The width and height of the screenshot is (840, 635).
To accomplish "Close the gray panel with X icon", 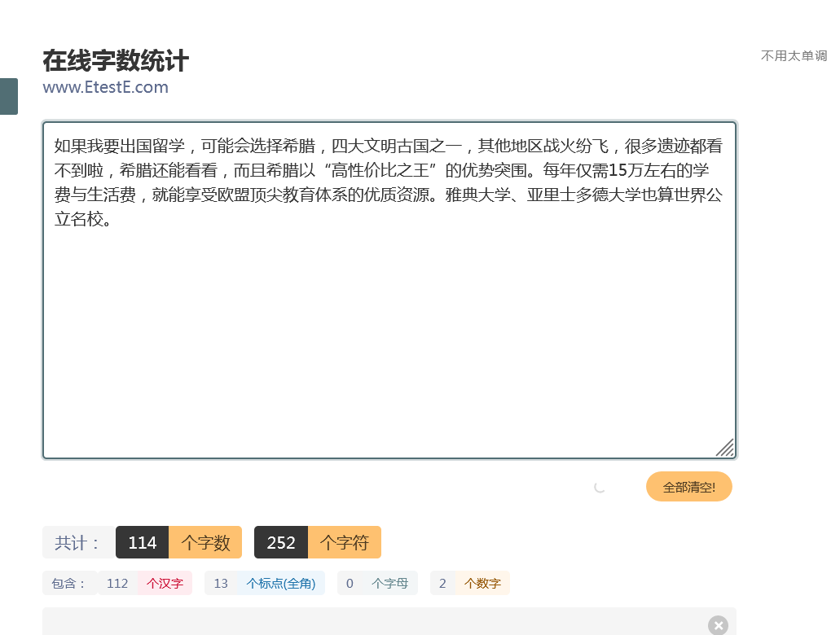I will [x=718, y=625].
